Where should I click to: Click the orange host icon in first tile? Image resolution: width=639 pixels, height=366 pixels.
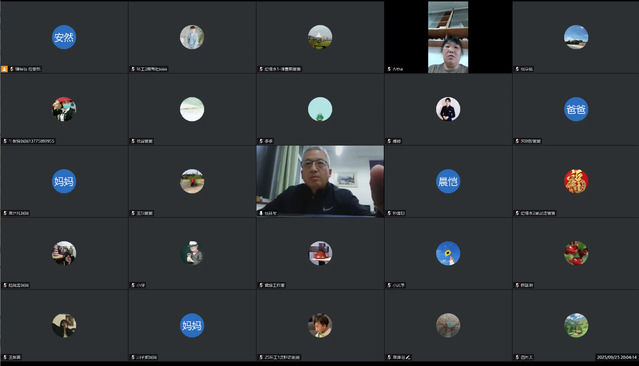(4, 69)
